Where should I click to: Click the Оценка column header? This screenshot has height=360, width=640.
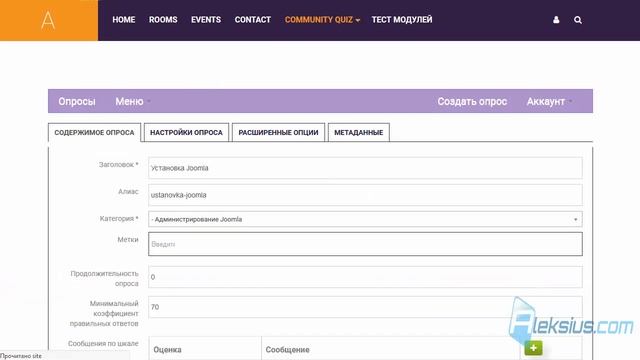[167, 350]
